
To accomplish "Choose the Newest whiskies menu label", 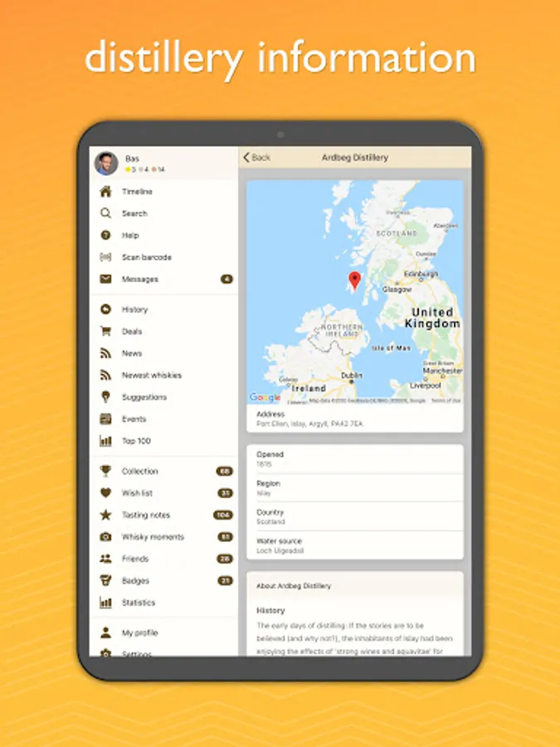I will point(152,375).
